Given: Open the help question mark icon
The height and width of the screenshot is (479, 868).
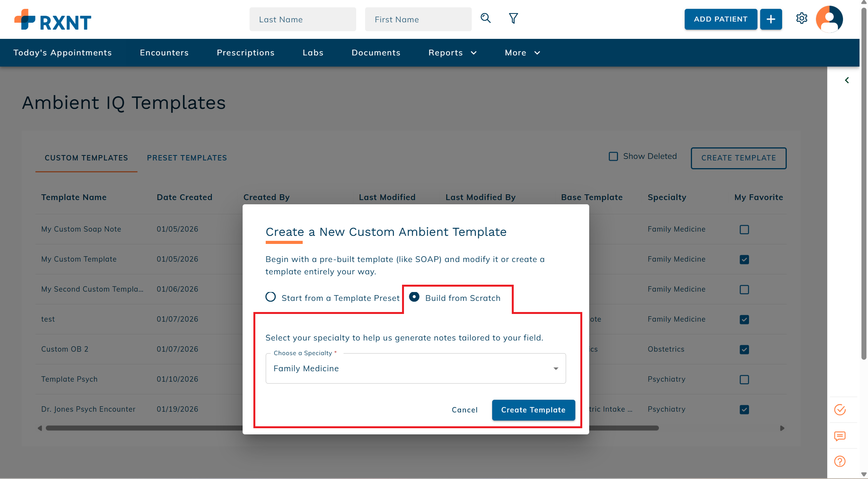Looking at the screenshot, I should pyautogui.click(x=840, y=461).
